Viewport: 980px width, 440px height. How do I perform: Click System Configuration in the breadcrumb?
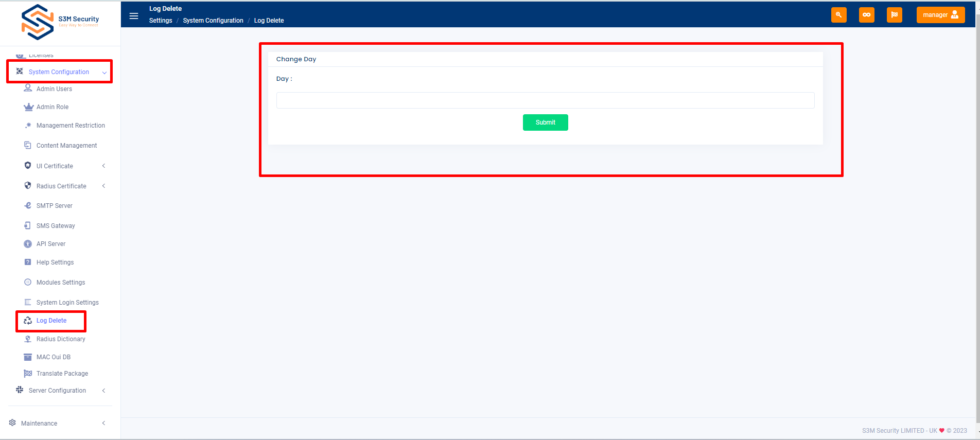[213, 21]
